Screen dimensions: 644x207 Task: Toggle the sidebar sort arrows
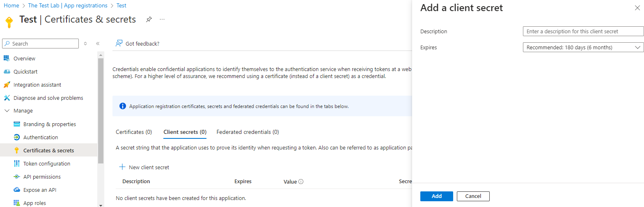point(85,44)
